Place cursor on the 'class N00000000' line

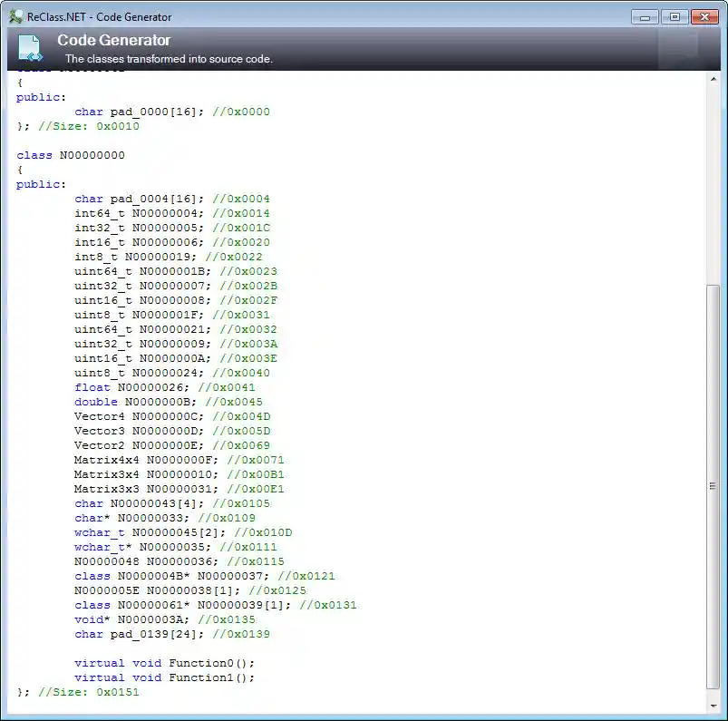[71, 155]
